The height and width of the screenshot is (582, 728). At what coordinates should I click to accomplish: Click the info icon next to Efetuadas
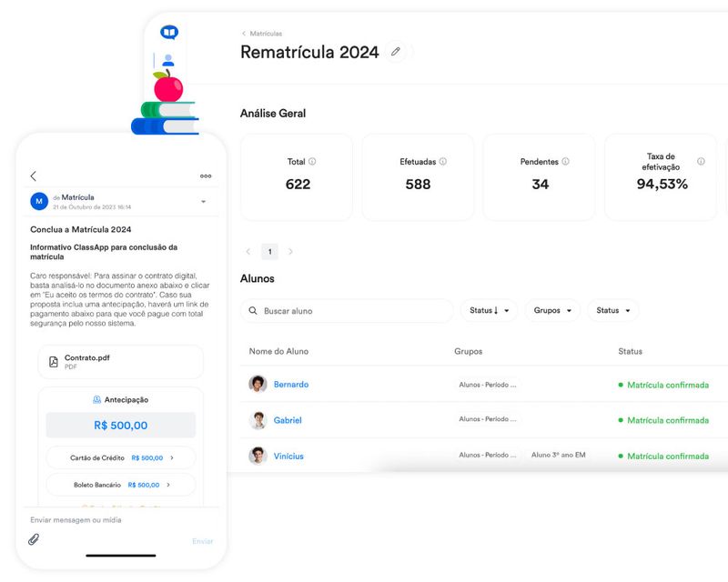[444, 161]
